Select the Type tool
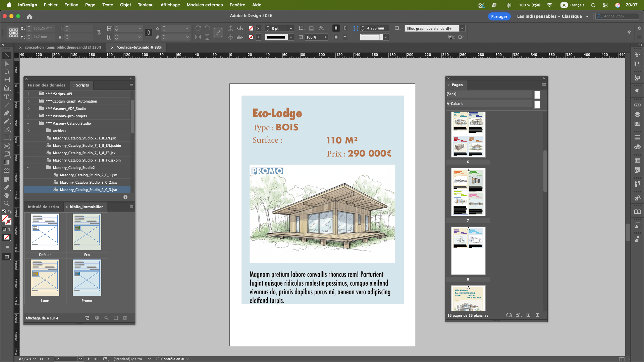Viewport: 644px width, 362px height. pyautogui.click(x=6, y=97)
